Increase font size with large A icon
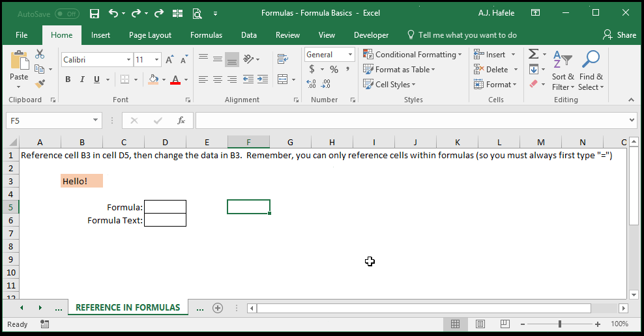 169,60
